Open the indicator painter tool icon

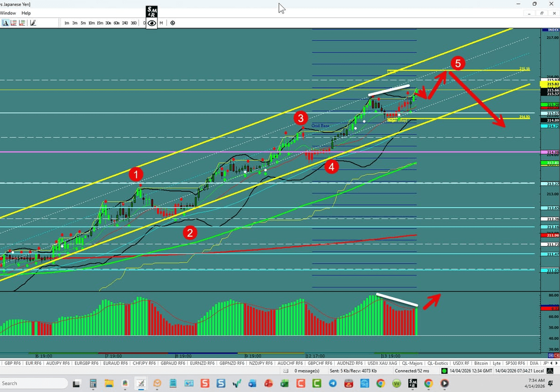32,22
